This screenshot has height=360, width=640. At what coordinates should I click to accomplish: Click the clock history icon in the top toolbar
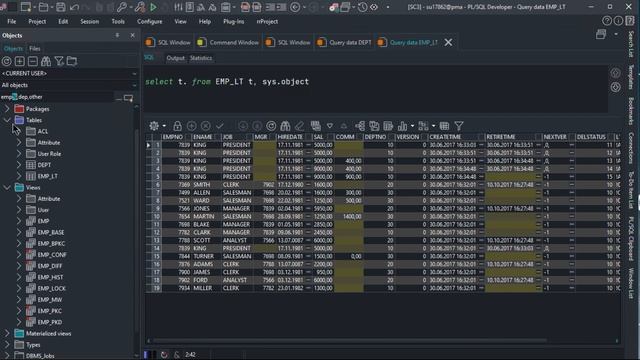pyautogui.click(x=362, y=7)
